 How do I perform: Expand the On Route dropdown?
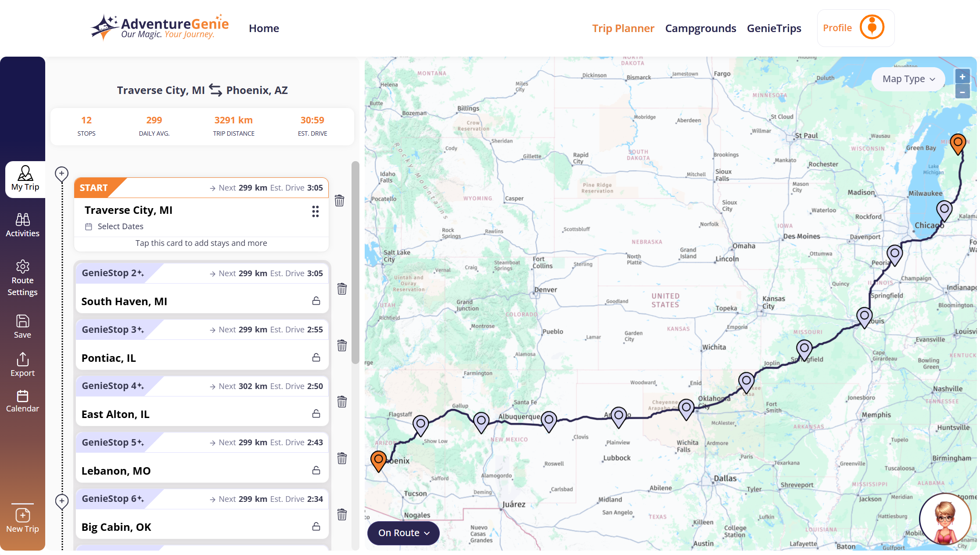coord(403,533)
